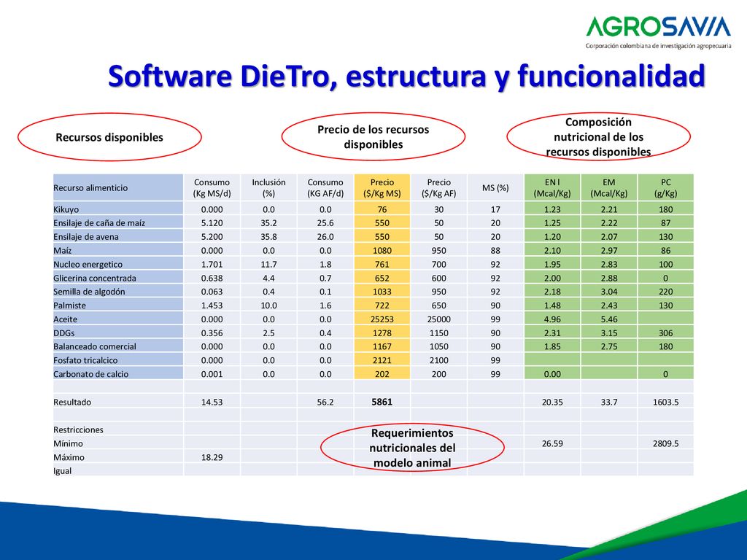747x560 pixels.
Task: Select the 'Inclusión (%)' column header
Action: pos(268,187)
